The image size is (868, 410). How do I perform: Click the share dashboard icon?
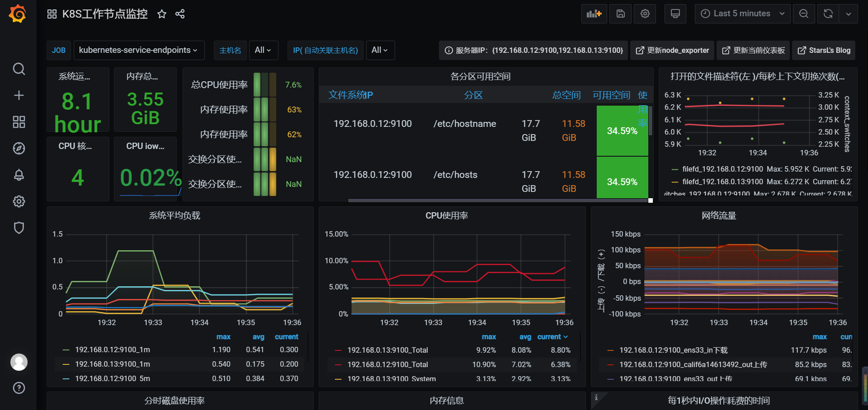point(180,14)
